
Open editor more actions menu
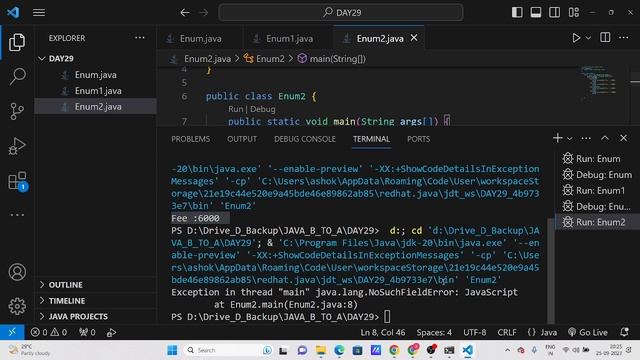(x=624, y=38)
